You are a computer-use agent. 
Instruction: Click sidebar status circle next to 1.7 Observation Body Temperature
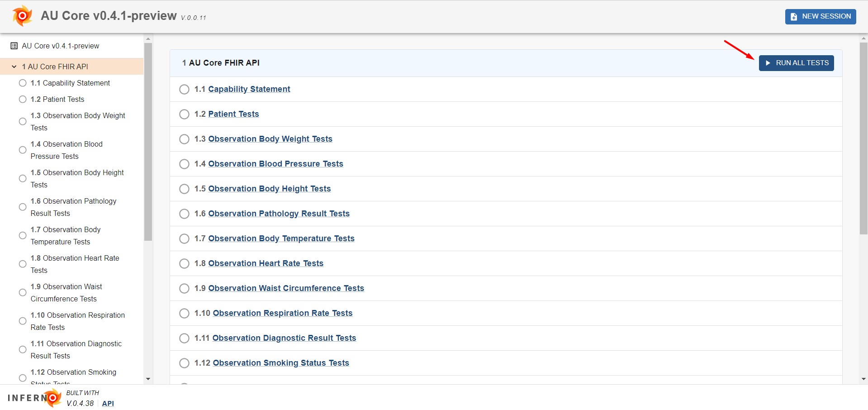(x=23, y=235)
